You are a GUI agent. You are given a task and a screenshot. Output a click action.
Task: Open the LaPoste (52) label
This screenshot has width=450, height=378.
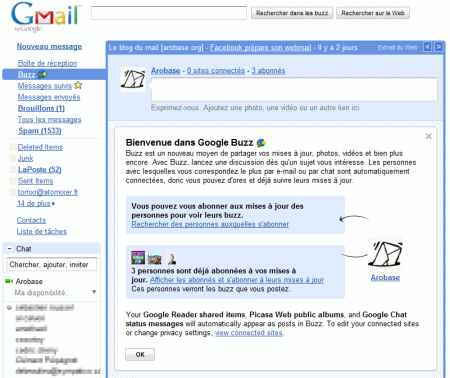coord(40,169)
